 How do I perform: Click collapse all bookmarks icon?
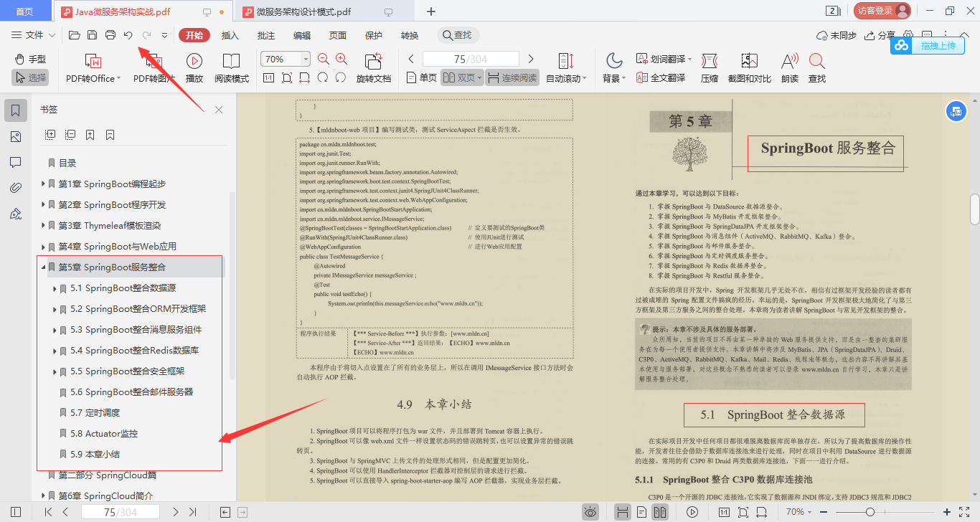(x=70, y=134)
